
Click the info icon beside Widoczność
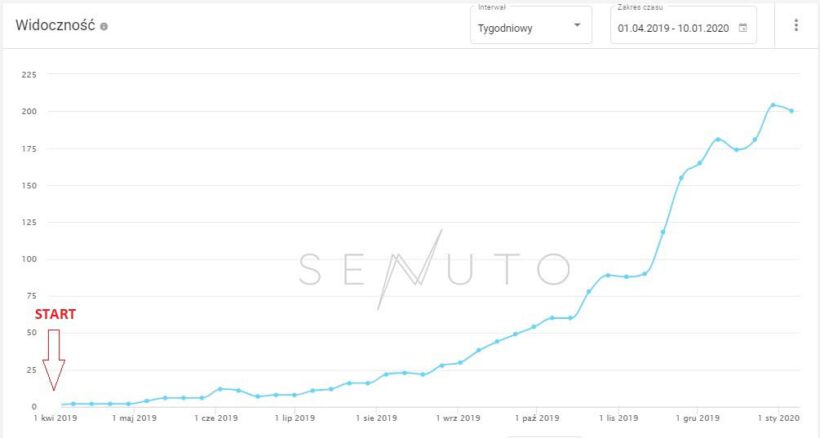pyautogui.click(x=104, y=26)
